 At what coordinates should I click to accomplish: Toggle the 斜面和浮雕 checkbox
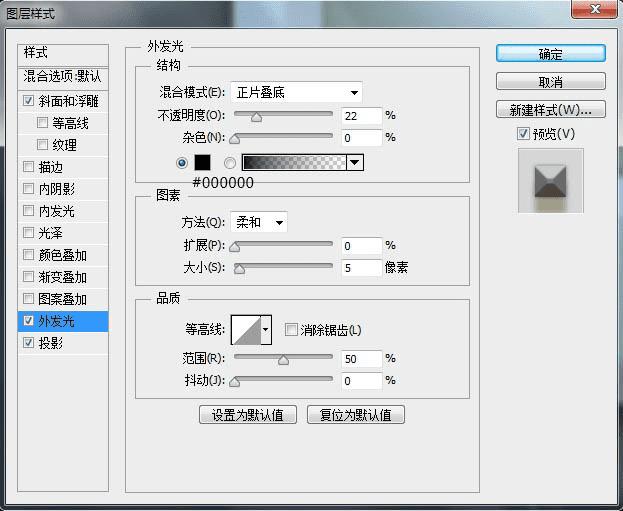(x=28, y=101)
